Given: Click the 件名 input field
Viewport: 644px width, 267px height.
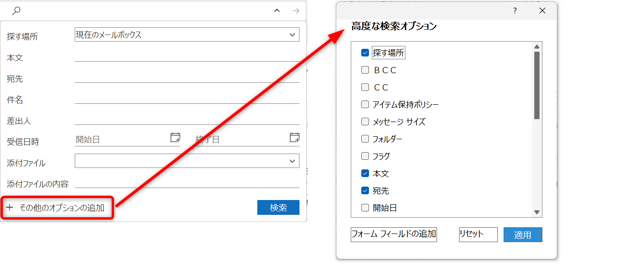Looking at the screenshot, I should coord(187,99).
